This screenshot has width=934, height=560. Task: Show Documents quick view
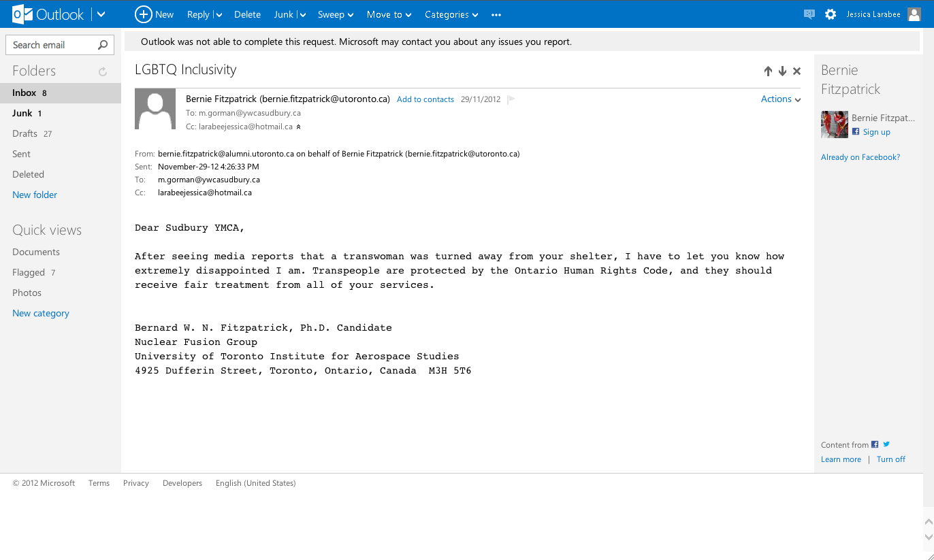[36, 252]
